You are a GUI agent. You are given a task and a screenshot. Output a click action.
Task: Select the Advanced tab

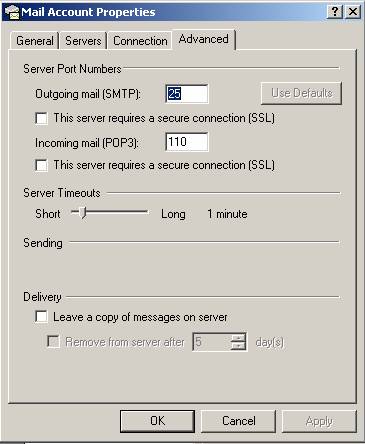(x=204, y=39)
